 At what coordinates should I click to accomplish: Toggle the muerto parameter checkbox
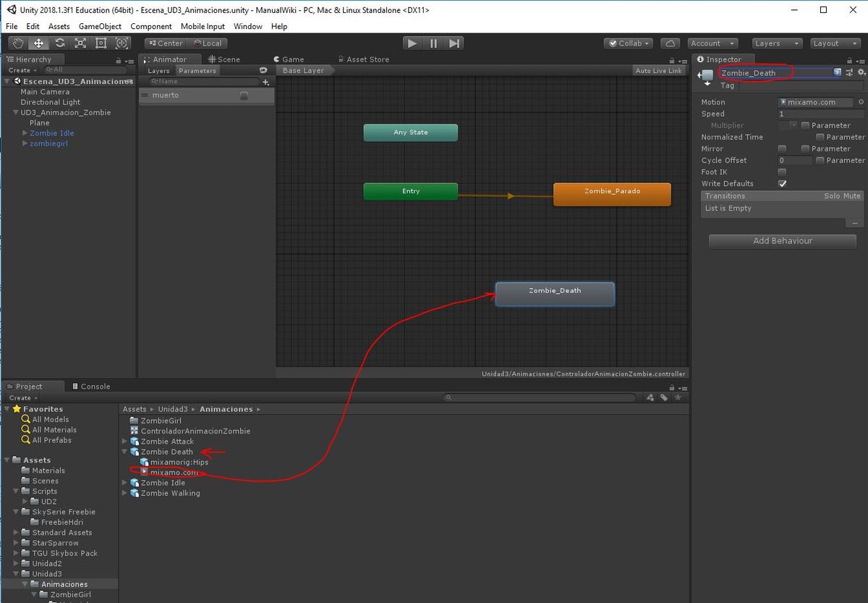(244, 96)
